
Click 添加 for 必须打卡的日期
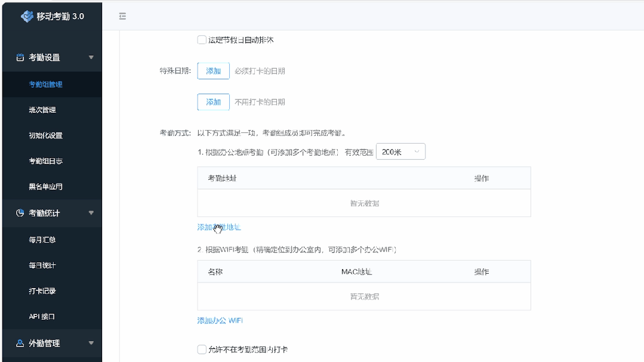213,70
